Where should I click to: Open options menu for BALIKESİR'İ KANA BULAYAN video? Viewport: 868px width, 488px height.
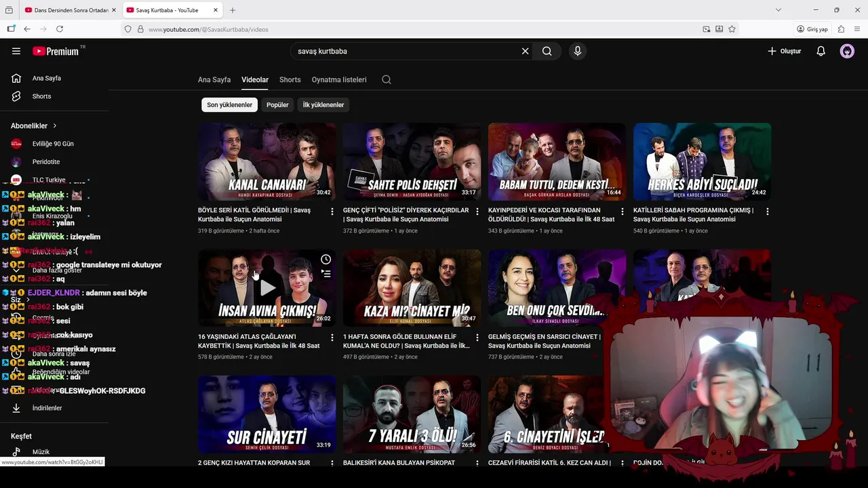(x=477, y=464)
